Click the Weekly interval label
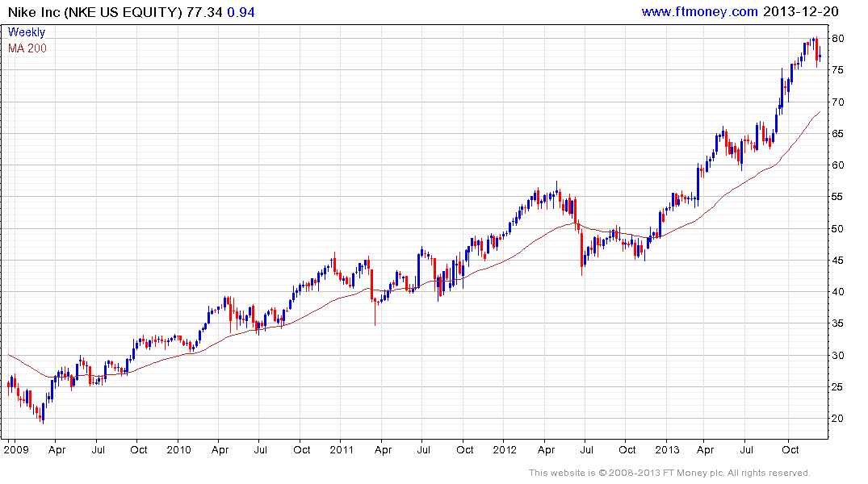Image resolution: width=868 pixels, height=484 pixels. pyautogui.click(x=27, y=32)
